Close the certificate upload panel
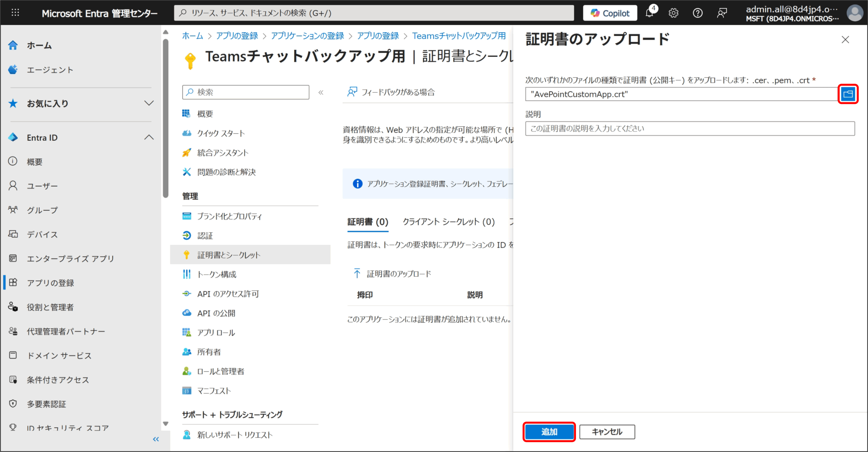Viewport: 868px width, 452px height. [x=845, y=40]
